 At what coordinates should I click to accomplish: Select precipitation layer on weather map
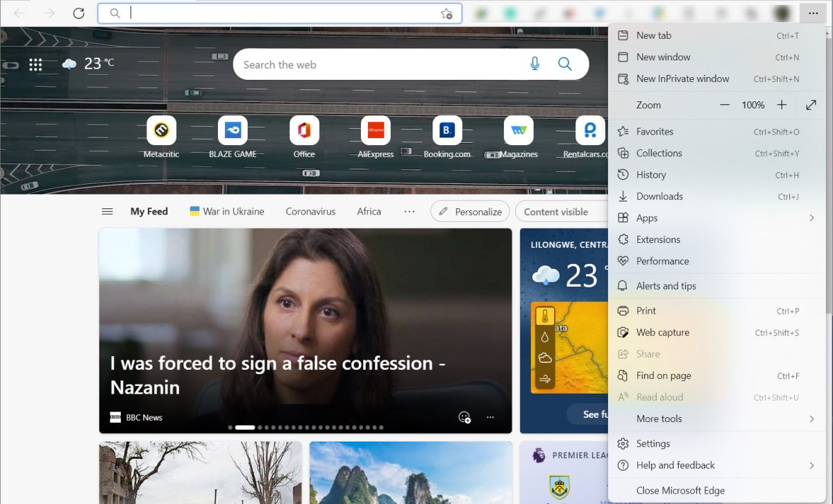pyautogui.click(x=545, y=337)
